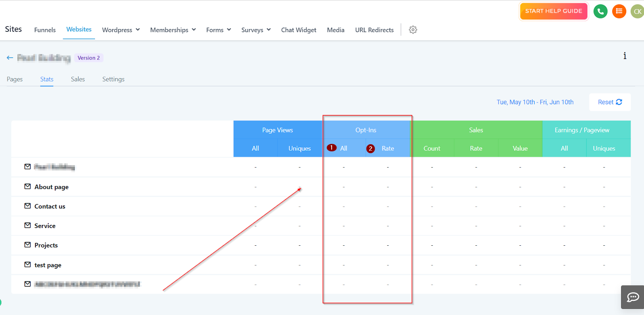Click the green phone call icon
Screen dimensions: 644x315
coord(600,11)
